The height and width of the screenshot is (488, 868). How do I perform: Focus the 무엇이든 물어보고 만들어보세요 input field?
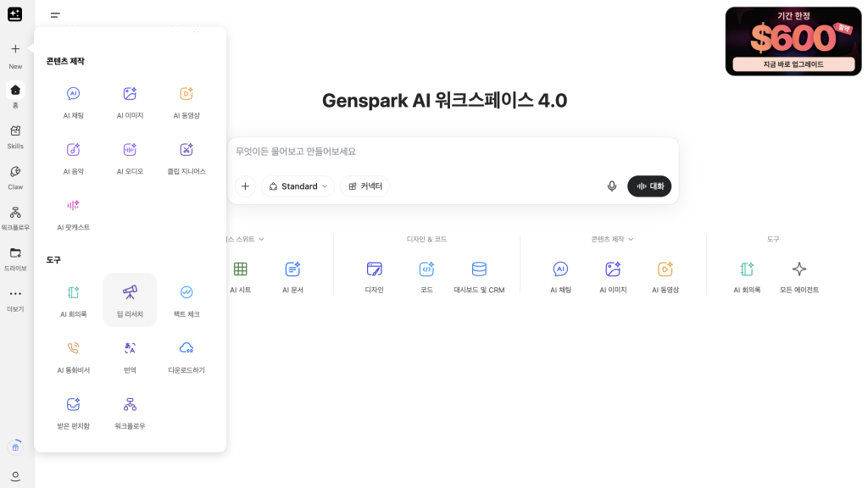pos(453,152)
